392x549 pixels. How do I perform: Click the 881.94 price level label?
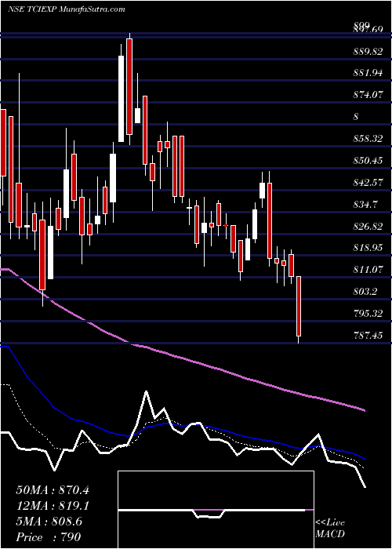[368, 73]
